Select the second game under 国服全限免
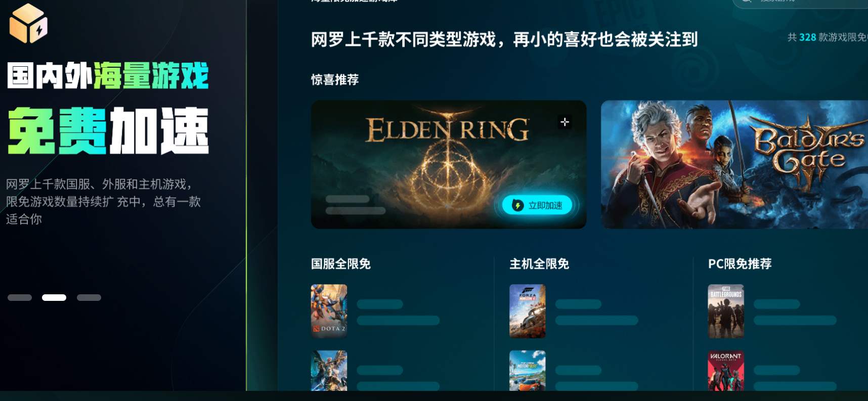 click(x=329, y=371)
